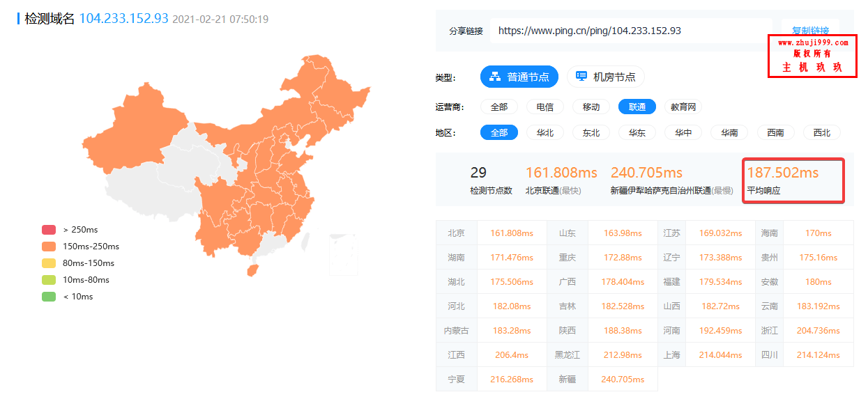Image resolution: width=868 pixels, height=406 pixels.
Task: Click the 湖北 table cell
Action: coord(457,282)
